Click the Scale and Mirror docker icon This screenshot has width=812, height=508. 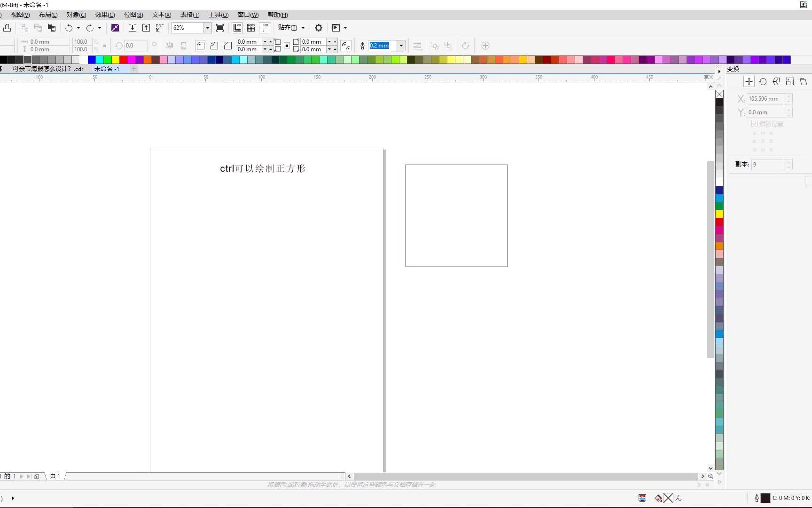tap(776, 81)
